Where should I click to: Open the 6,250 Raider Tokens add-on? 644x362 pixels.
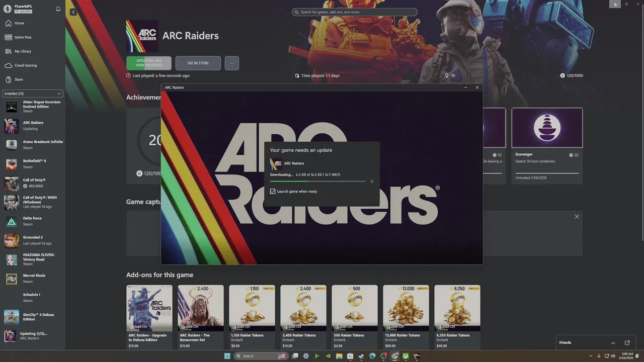point(457,317)
